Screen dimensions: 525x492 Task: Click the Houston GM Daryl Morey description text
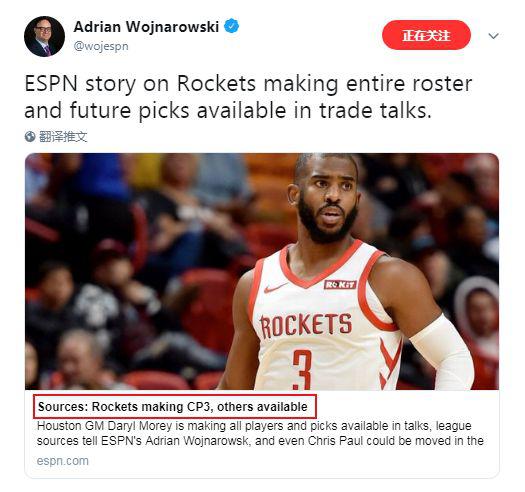click(x=260, y=433)
